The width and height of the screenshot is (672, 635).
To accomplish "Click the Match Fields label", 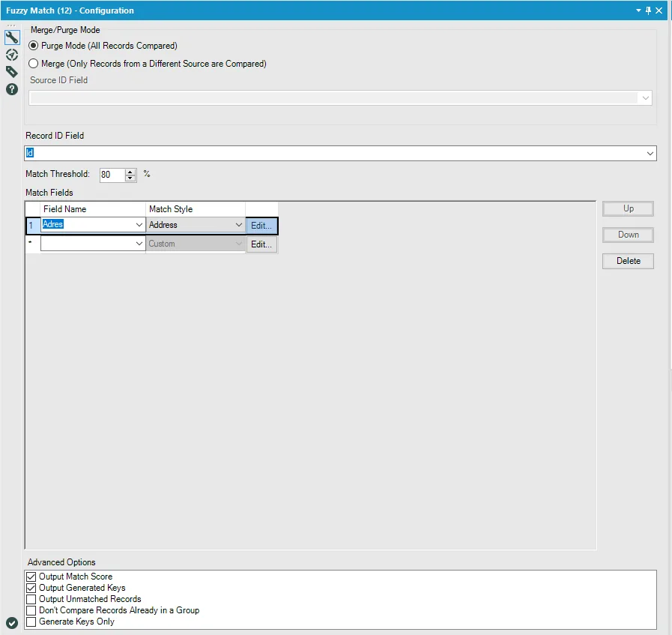I will (49, 193).
